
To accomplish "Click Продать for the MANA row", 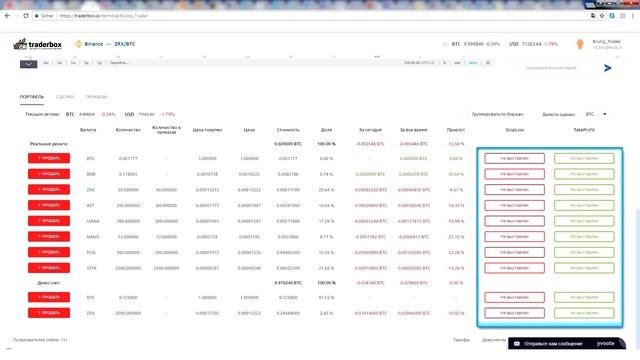I will (x=49, y=221).
